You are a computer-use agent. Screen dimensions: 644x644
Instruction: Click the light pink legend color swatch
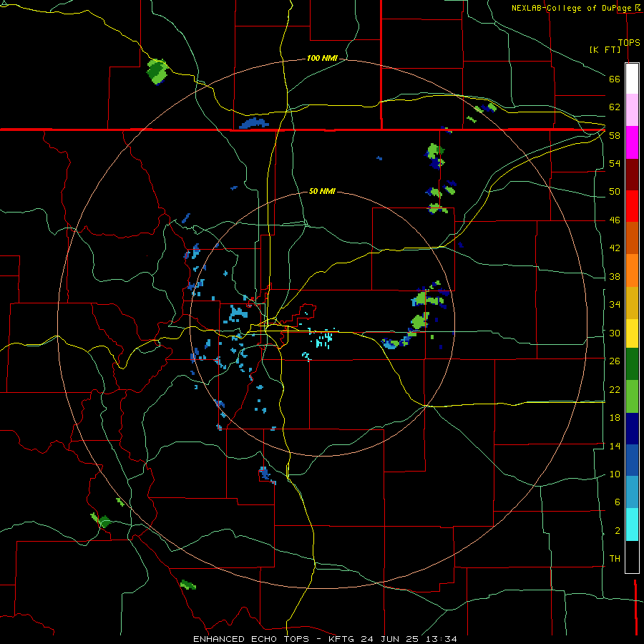click(x=632, y=109)
